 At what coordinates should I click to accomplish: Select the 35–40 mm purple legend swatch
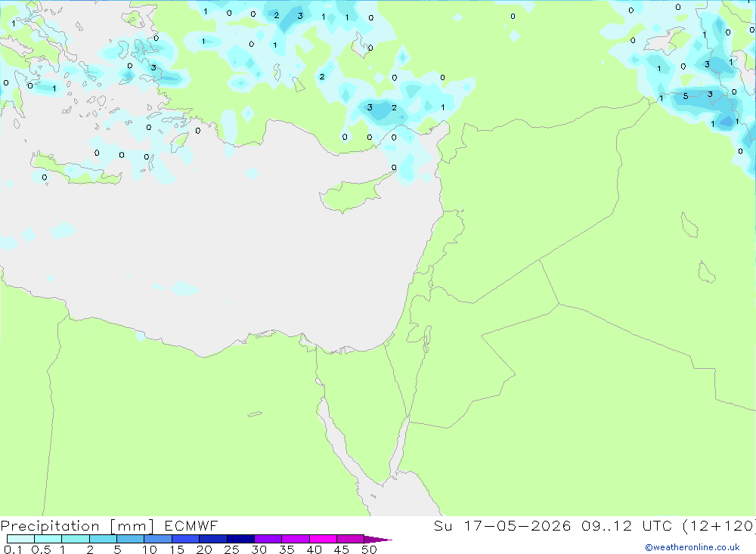click(x=295, y=539)
